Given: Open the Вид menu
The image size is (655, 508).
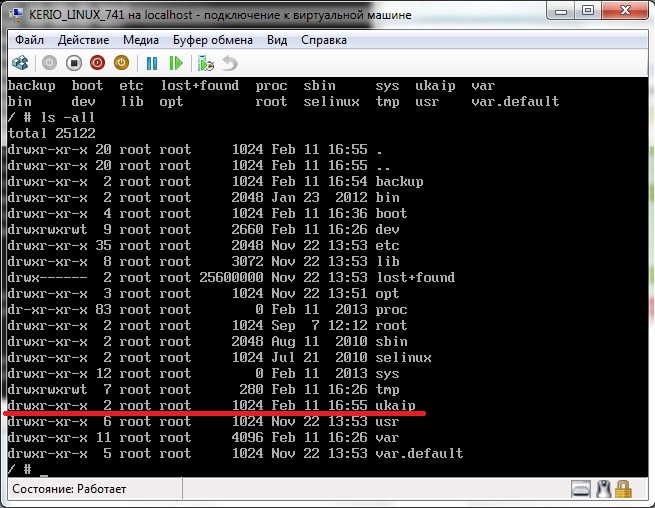Looking at the screenshot, I should point(277,40).
